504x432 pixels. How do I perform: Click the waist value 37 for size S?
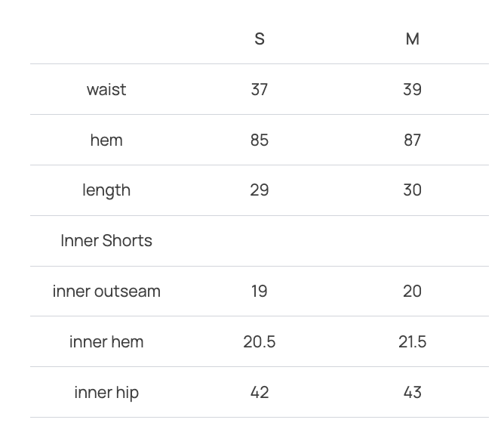pos(260,89)
